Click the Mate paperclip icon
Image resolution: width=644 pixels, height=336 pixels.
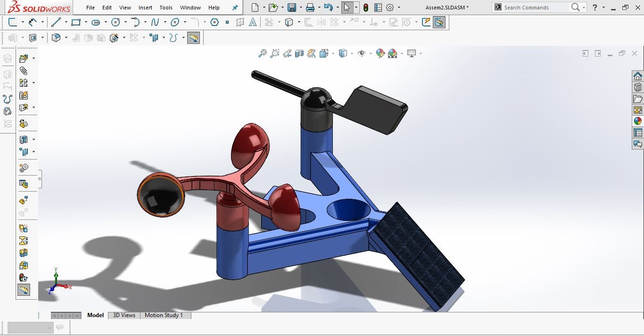(x=24, y=71)
